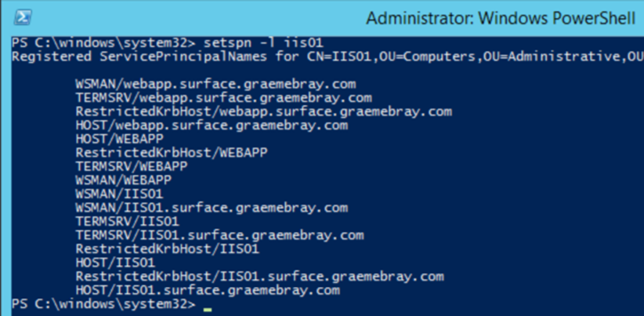Image resolution: width=644 pixels, height=316 pixels.
Task: Click the TERMSRV/WEBAPP line
Action: pyautogui.click(x=132, y=166)
